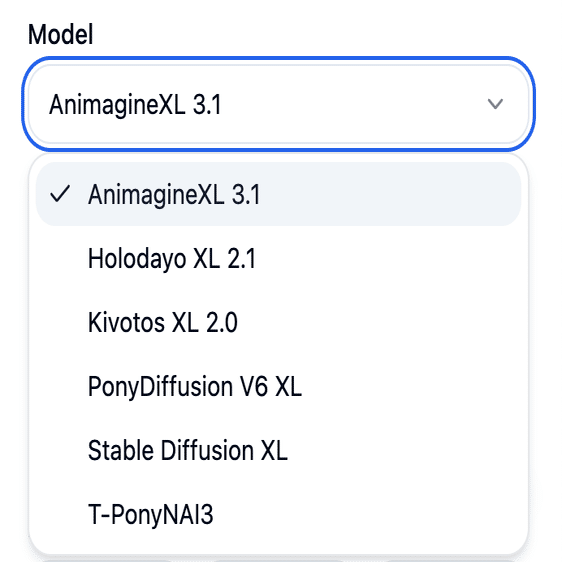Choose T-PonyNAI3 from the dropdown
Viewport: 562px width, 562px height.
[x=278, y=514]
